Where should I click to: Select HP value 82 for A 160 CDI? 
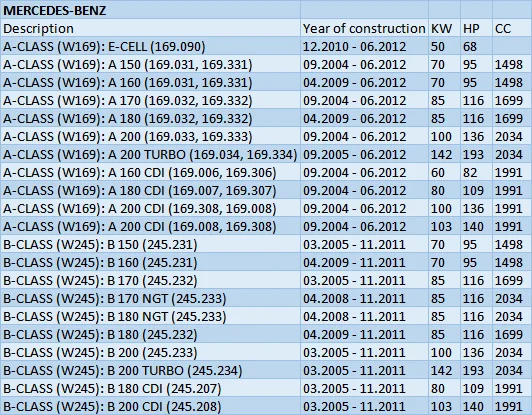click(x=476, y=172)
